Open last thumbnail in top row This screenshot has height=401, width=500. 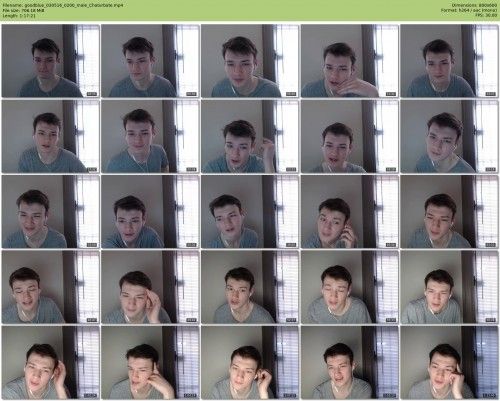449,61
